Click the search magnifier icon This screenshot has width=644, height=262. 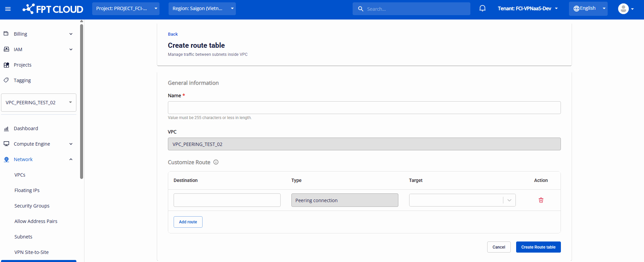coord(360,9)
